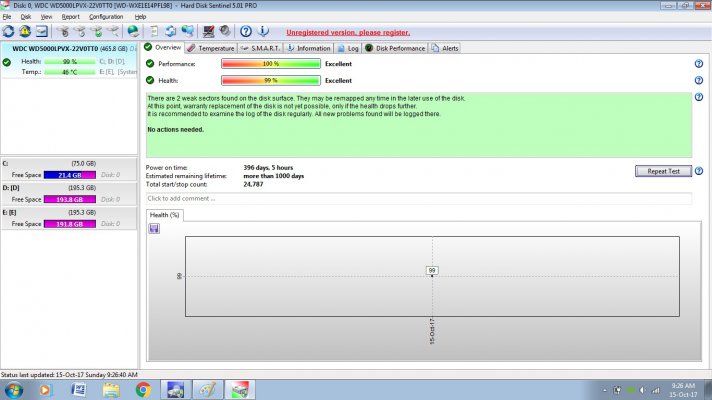
Task: Switch to the S.M.A.R.T. tab
Action: click(260, 48)
